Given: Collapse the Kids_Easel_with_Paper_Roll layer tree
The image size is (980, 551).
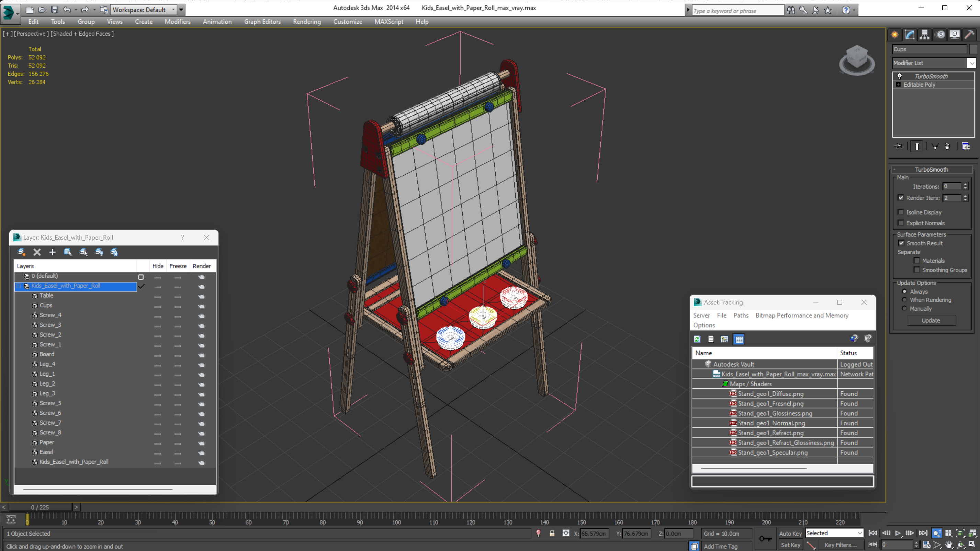Looking at the screenshot, I should [18, 286].
